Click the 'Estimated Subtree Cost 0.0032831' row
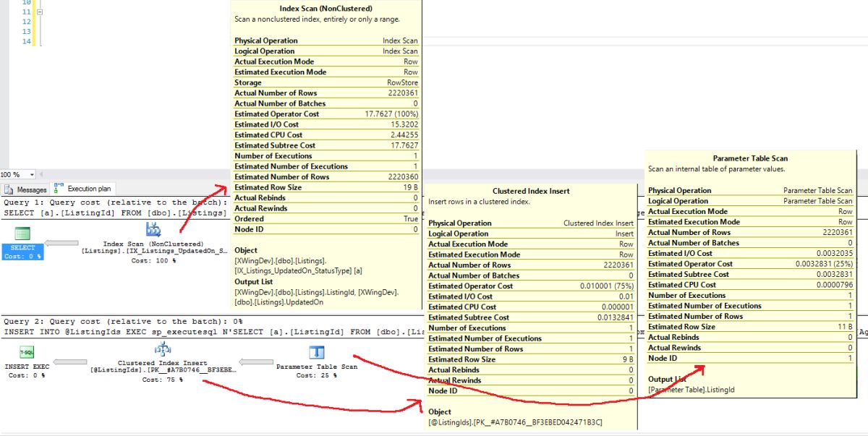The height and width of the screenshot is (436, 868). pos(751,274)
